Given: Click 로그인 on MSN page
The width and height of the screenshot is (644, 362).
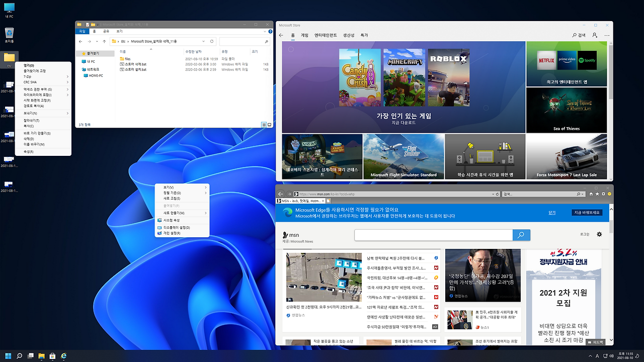Looking at the screenshot, I should (585, 234).
